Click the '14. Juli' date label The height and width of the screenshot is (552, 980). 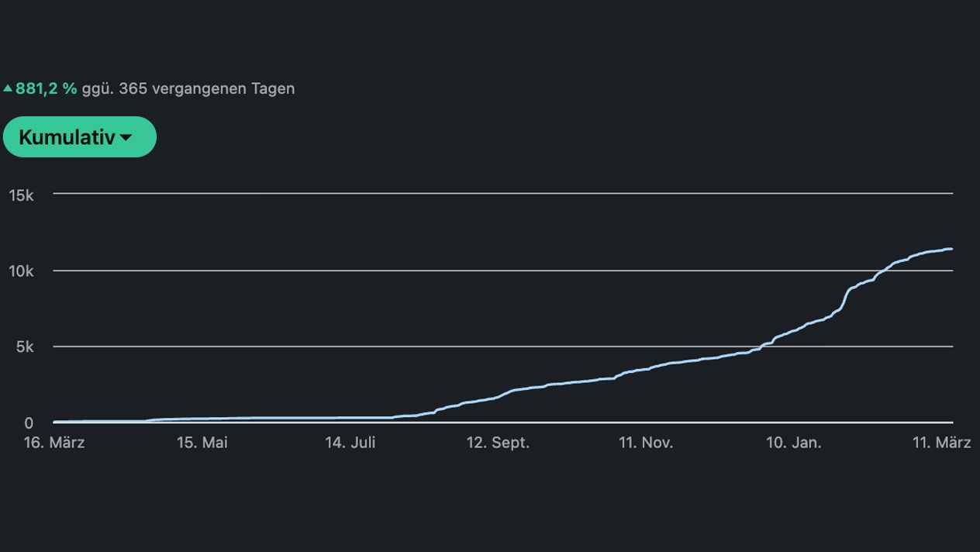[350, 443]
